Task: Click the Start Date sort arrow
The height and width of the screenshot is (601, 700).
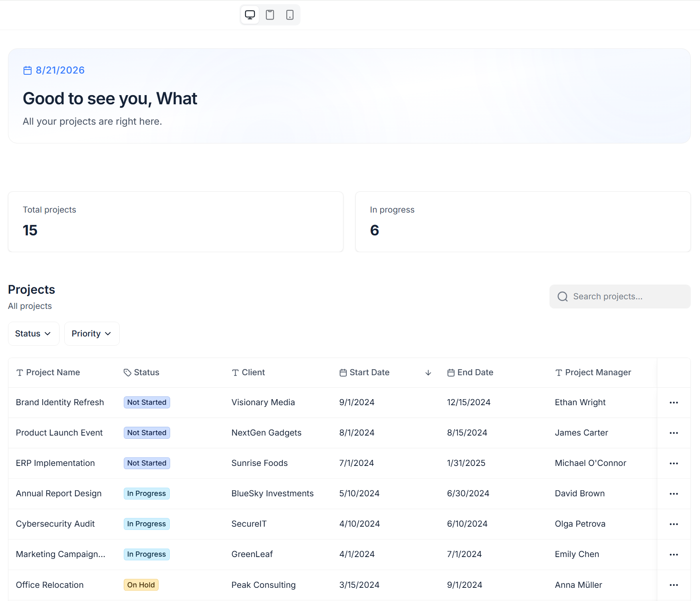Action: [x=428, y=372]
